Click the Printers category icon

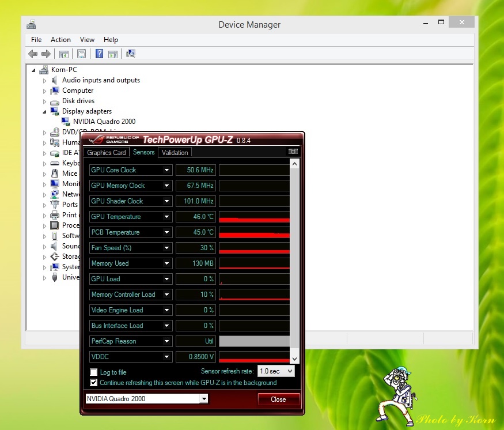click(x=55, y=215)
